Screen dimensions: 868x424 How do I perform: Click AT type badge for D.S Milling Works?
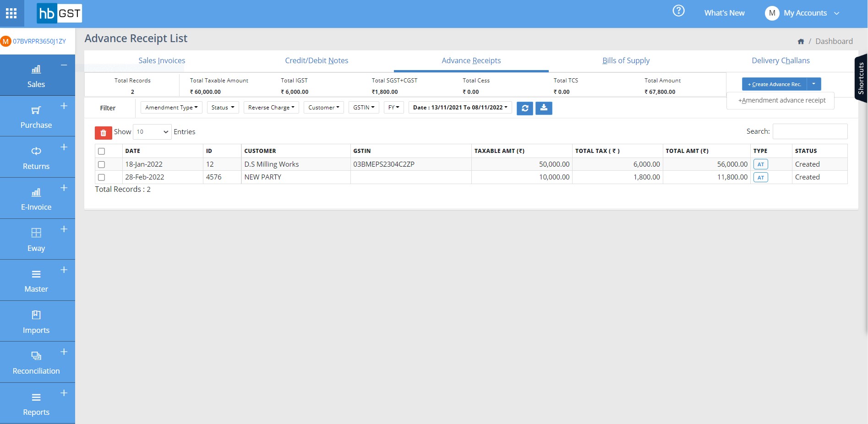click(760, 164)
